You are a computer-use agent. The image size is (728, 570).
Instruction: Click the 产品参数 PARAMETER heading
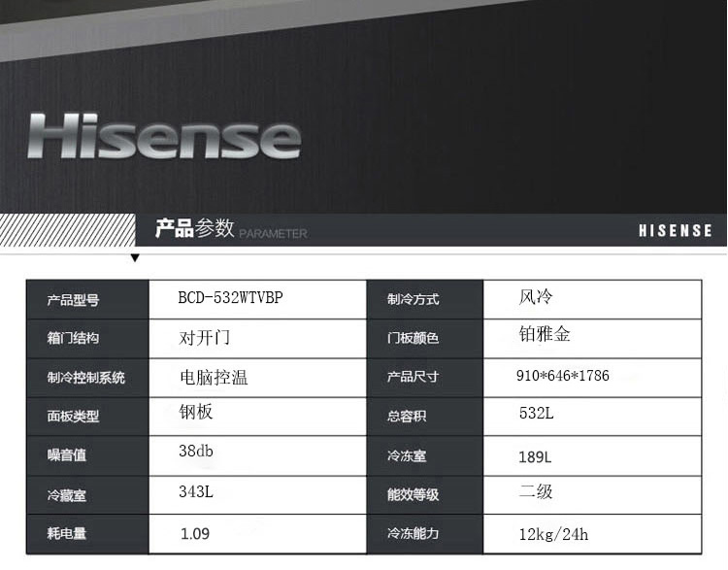click(231, 228)
